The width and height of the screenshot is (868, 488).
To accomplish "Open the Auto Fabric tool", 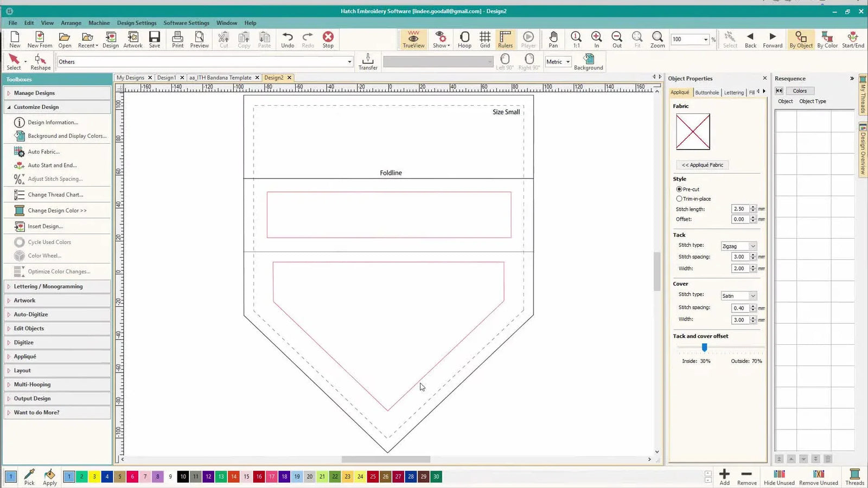I will pos(43,152).
